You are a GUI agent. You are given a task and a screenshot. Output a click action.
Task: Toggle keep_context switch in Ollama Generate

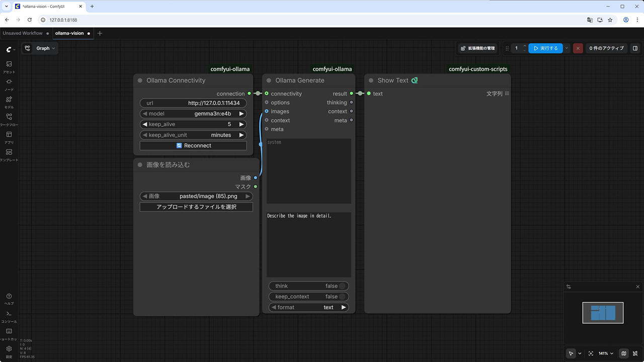click(x=342, y=297)
